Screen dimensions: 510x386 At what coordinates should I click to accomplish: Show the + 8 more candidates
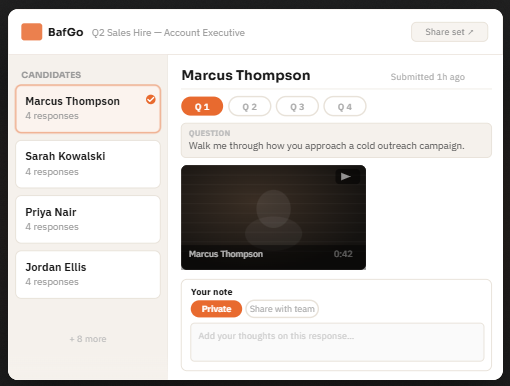pyautogui.click(x=88, y=339)
